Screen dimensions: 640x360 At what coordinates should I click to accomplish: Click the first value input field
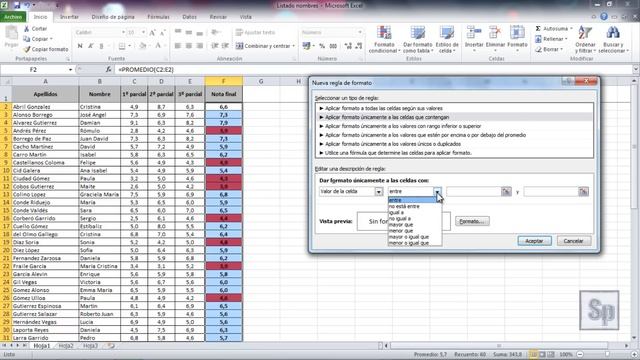[474, 191]
